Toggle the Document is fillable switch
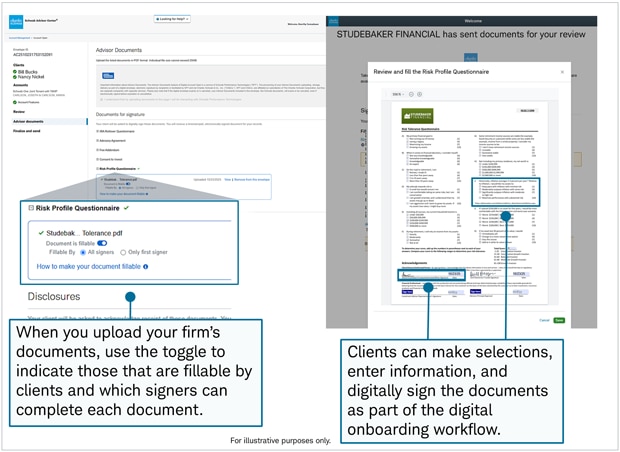This screenshot has height=452, width=620. coord(102,242)
